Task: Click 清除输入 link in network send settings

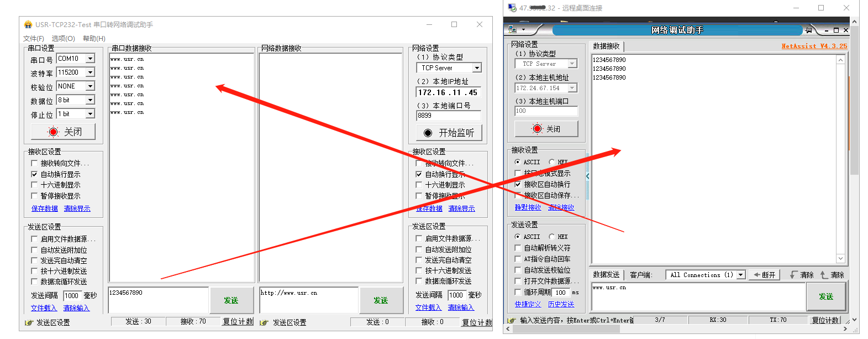Action: (x=461, y=307)
